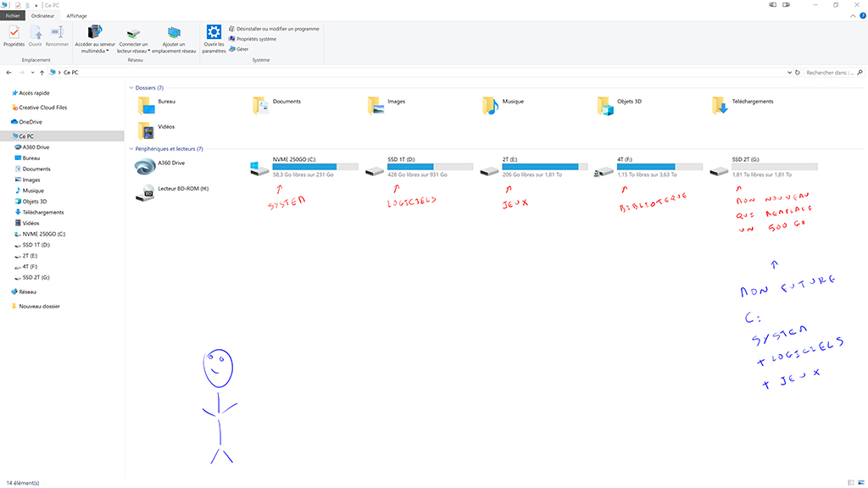Screen dimensions: 868x488
Task: Collapse the Dossiers (7) group
Action: [131, 88]
